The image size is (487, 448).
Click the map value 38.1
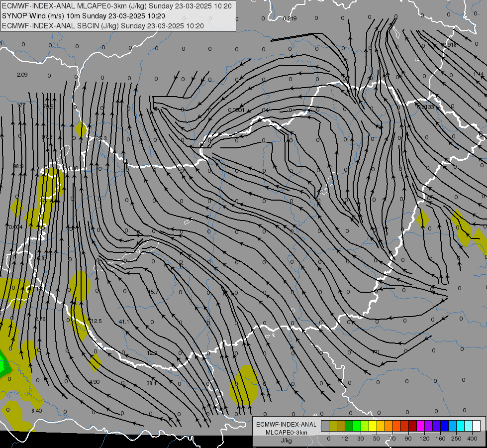(152, 383)
